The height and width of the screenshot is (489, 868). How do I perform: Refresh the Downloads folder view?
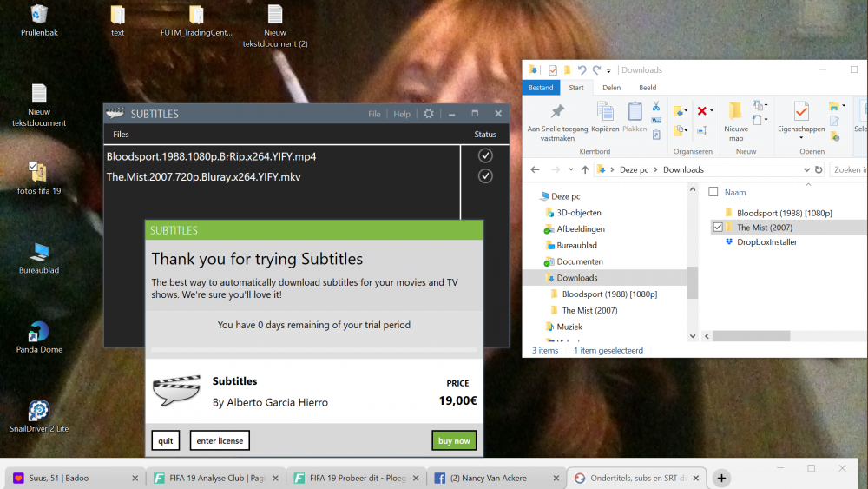[819, 169]
